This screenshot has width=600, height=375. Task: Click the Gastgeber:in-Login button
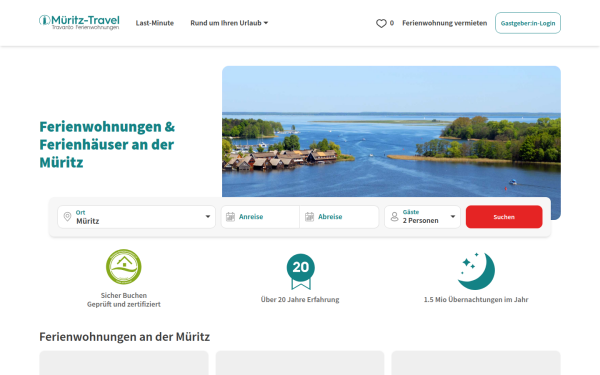tap(528, 23)
